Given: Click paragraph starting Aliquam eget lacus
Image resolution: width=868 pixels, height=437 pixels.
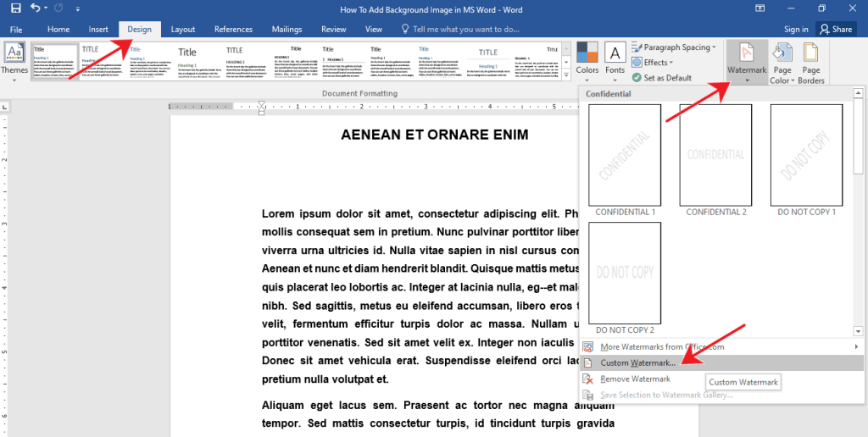Looking at the screenshot, I should point(438,415).
